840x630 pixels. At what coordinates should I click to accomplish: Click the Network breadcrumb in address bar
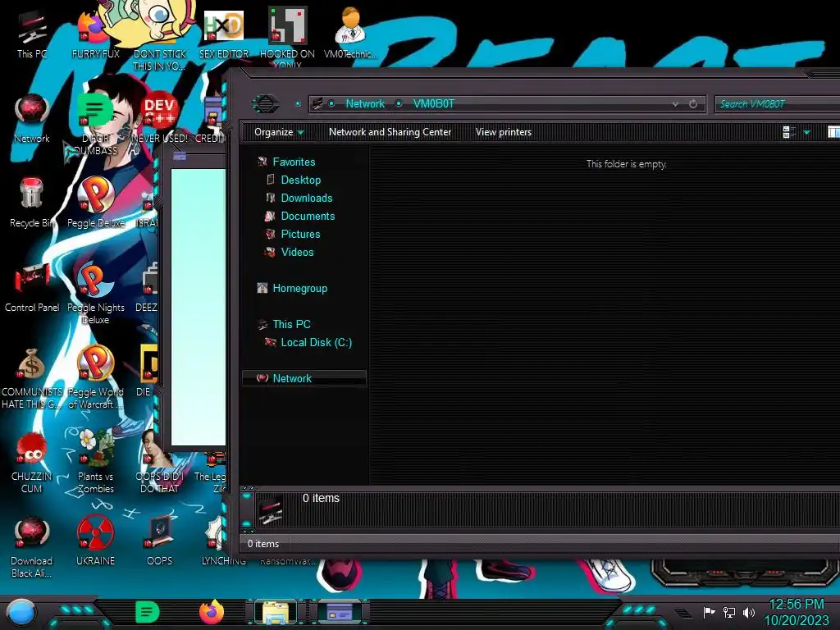tap(365, 103)
